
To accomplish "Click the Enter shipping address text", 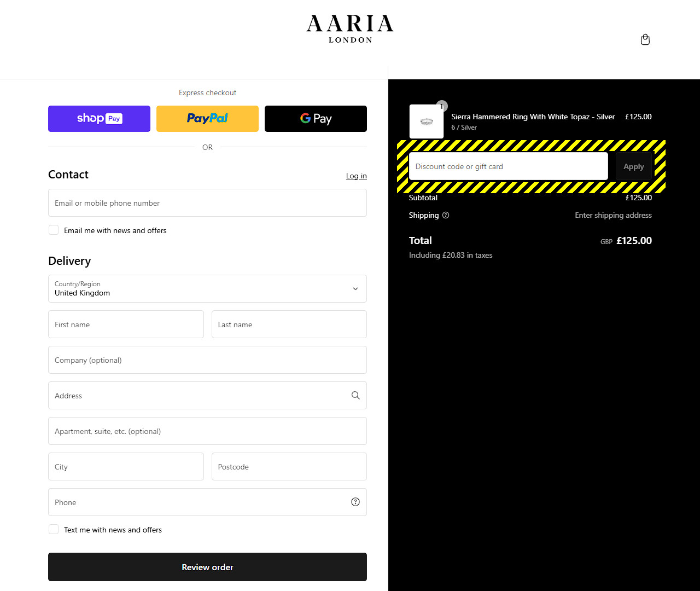I will click(x=613, y=215).
